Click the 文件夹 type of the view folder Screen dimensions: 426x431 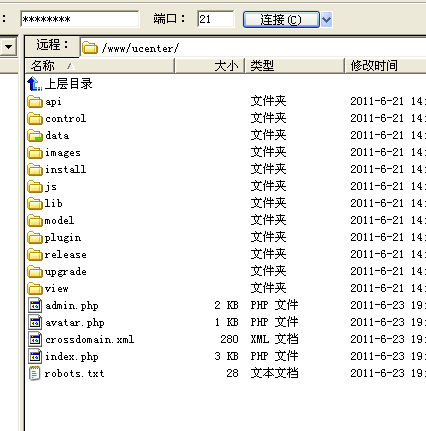coord(268,288)
